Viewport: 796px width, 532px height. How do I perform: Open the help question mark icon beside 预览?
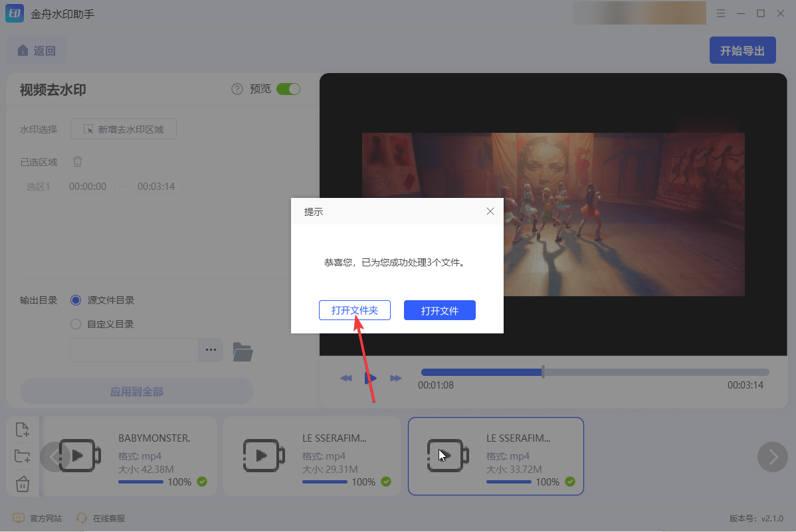tap(237, 90)
